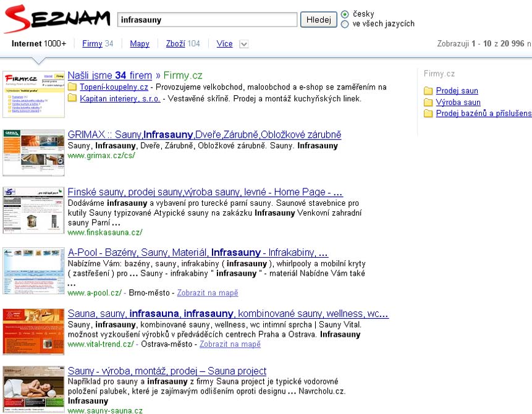Click the A-Pool site thumbnail

click(33, 271)
